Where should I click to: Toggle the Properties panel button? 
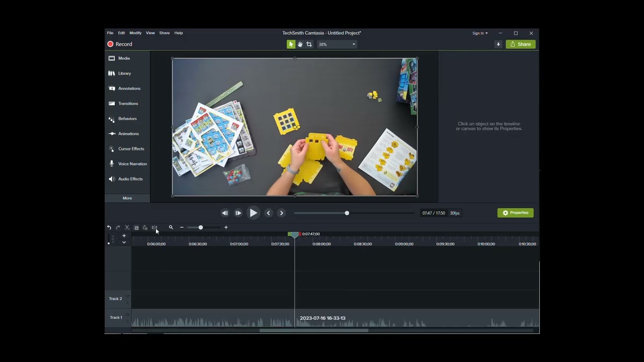(x=516, y=213)
